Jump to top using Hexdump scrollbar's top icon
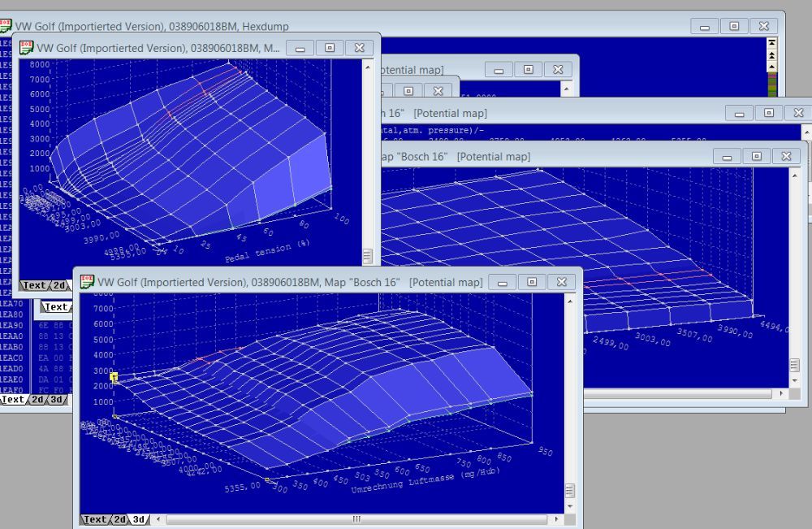 [772, 43]
